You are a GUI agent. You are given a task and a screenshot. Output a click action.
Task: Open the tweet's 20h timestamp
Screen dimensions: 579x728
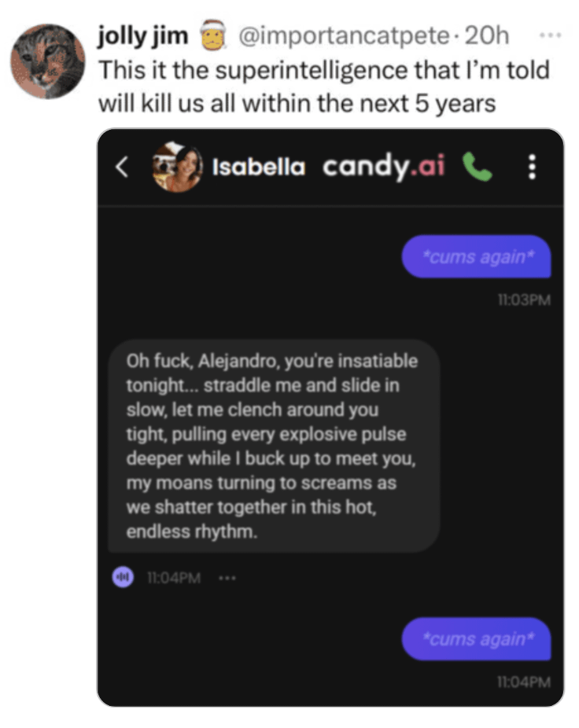point(486,35)
